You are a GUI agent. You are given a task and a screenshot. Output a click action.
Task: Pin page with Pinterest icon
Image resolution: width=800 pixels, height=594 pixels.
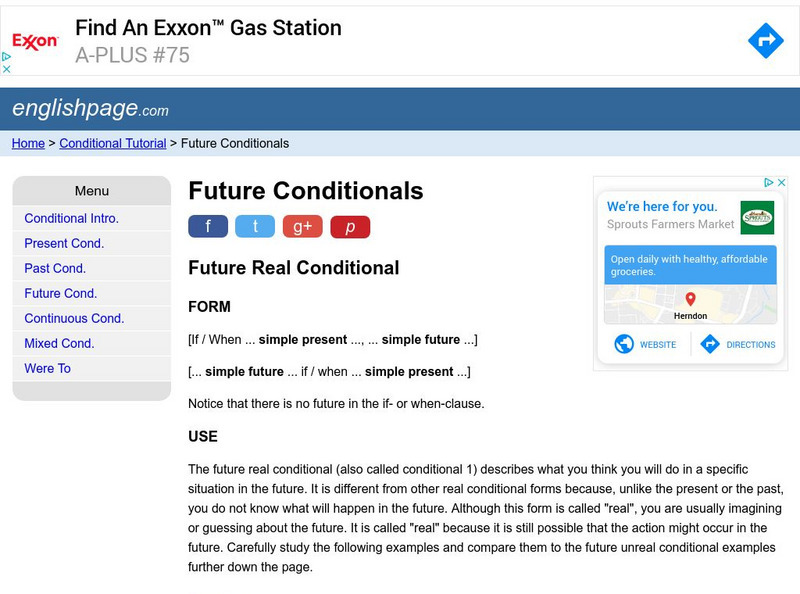[350, 226]
